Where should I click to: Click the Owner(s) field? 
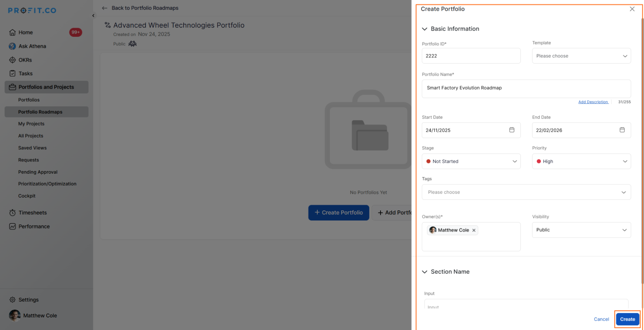(x=471, y=237)
